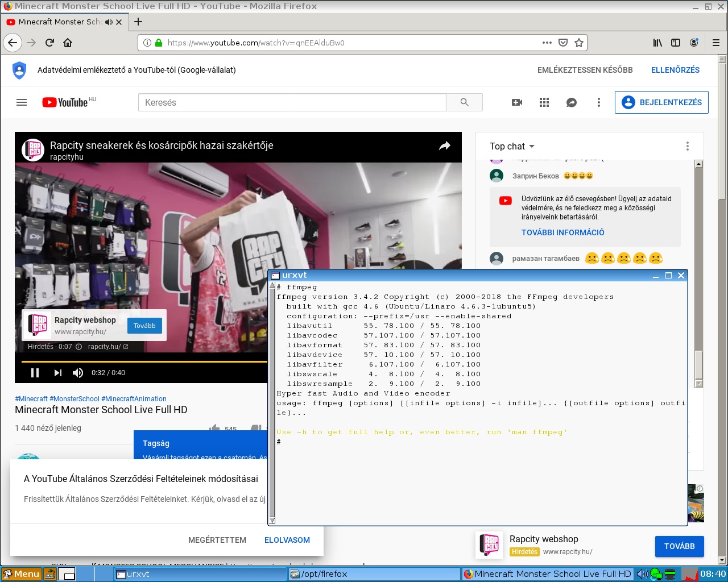Screen dimensions: 728x582
Task: Click YouTube search magnifier button
Action: point(464,102)
